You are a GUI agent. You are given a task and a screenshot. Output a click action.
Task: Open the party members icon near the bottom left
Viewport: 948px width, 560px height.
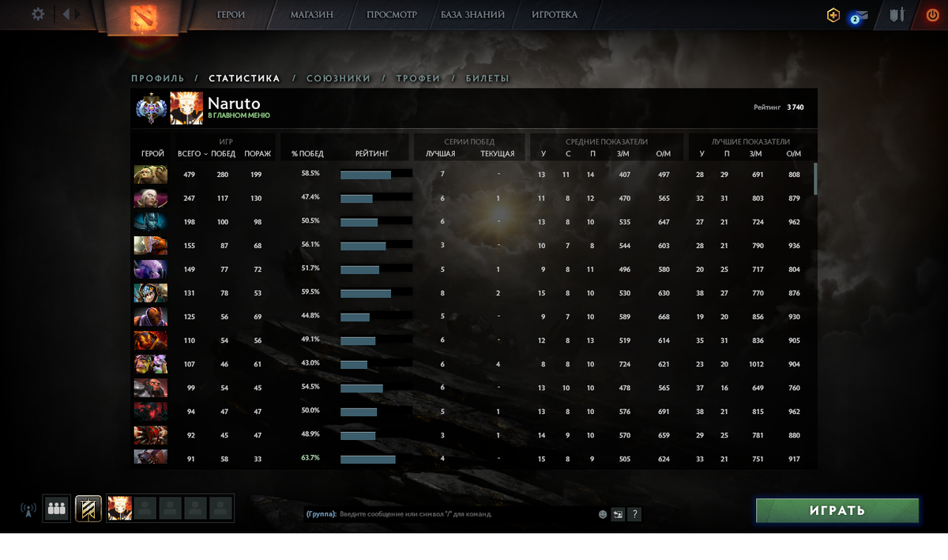[56, 508]
